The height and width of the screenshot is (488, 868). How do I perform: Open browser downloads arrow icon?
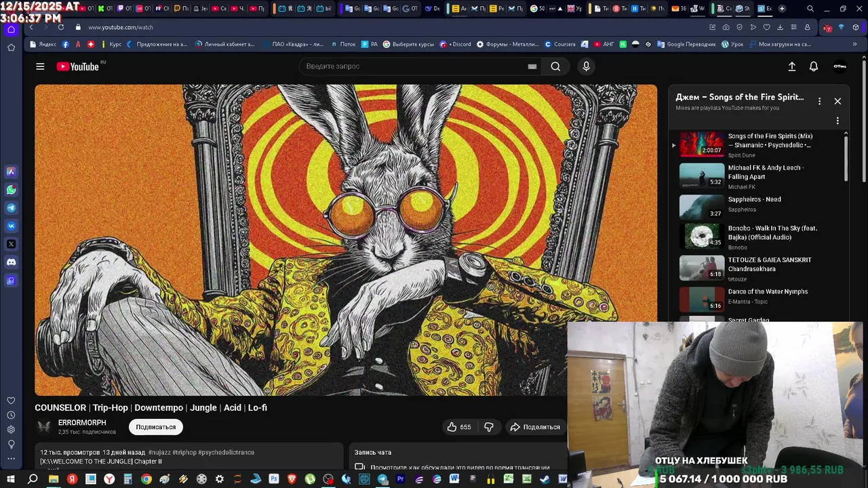(780, 27)
